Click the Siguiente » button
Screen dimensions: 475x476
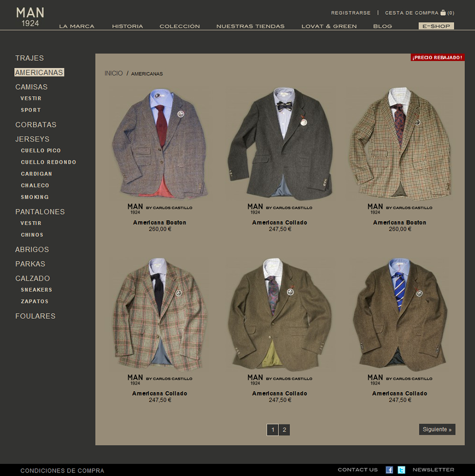(437, 429)
